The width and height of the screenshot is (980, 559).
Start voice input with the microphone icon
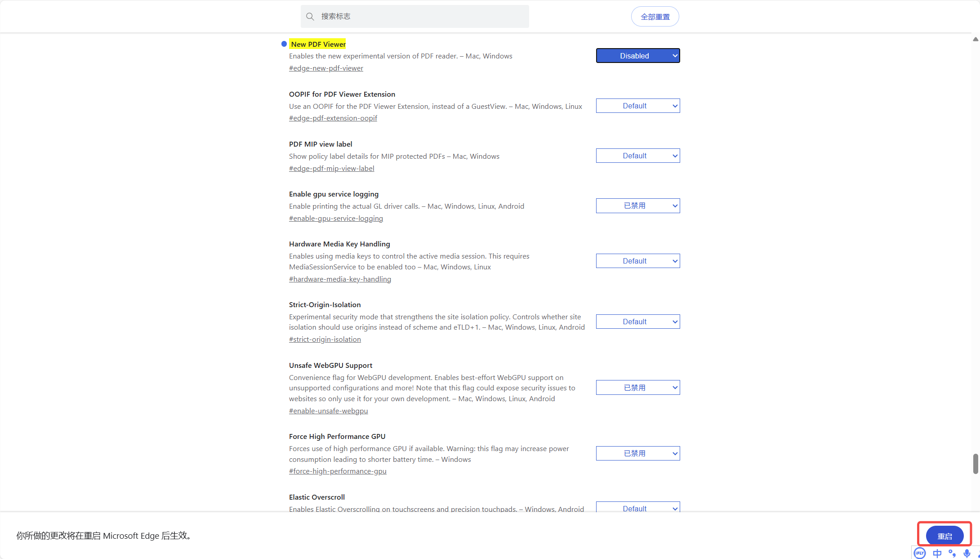pyautogui.click(x=967, y=553)
